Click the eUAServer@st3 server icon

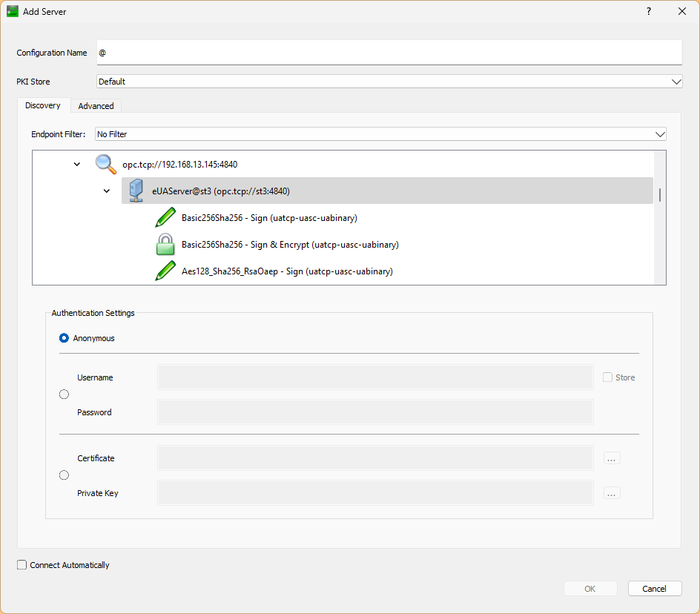pyautogui.click(x=136, y=191)
